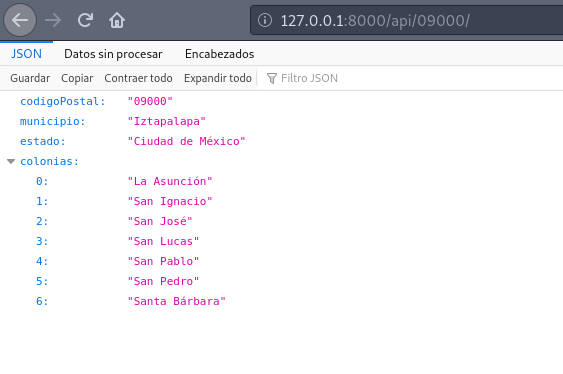Select the "Ciudad de México" value
Viewport: 563px width, 374px height.
pos(186,141)
